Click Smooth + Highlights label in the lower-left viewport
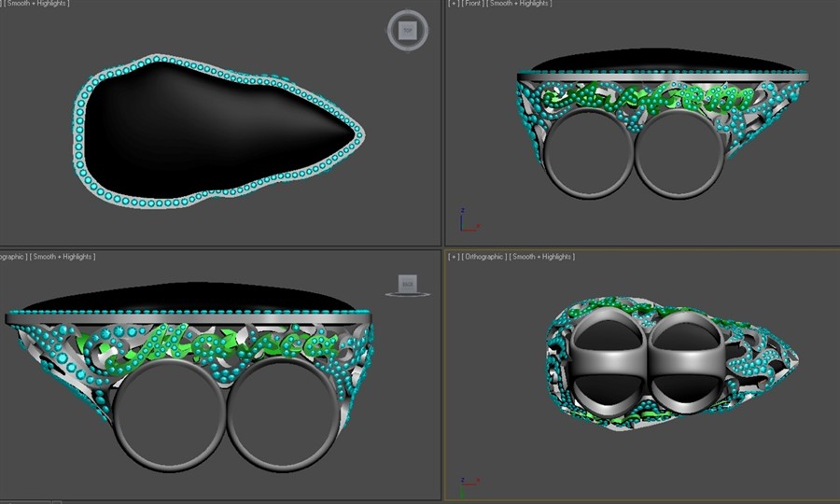The image size is (840, 504). click(x=62, y=257)
